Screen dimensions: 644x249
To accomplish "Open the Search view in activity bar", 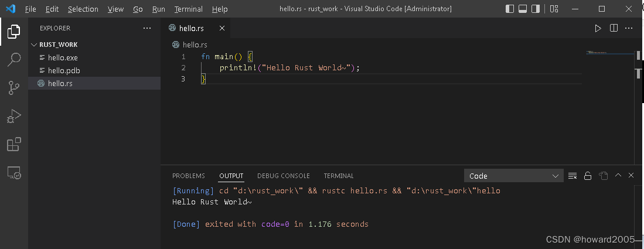I will [13, 60].
